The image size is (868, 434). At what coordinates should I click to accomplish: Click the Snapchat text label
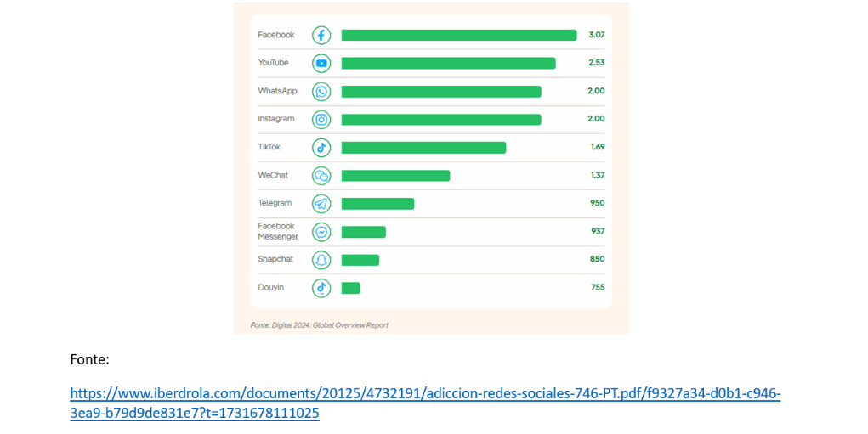[x=275, y=259]
